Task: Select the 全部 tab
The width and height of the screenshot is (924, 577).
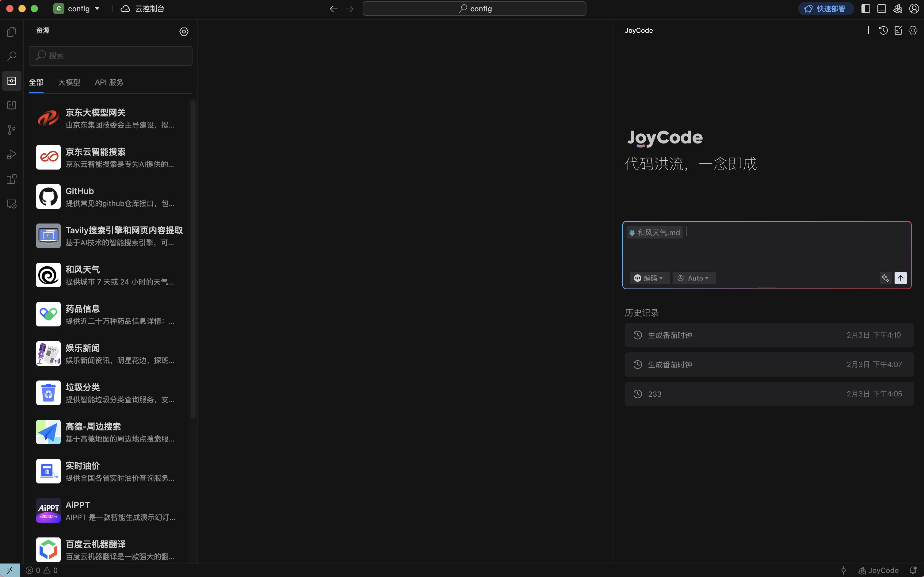Action: (36, 82)
